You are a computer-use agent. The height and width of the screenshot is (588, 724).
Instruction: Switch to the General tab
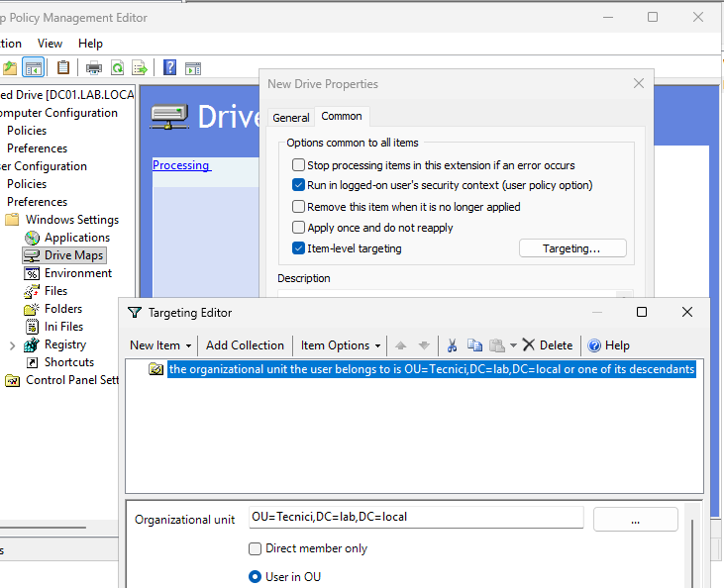[x=291, y=117]
